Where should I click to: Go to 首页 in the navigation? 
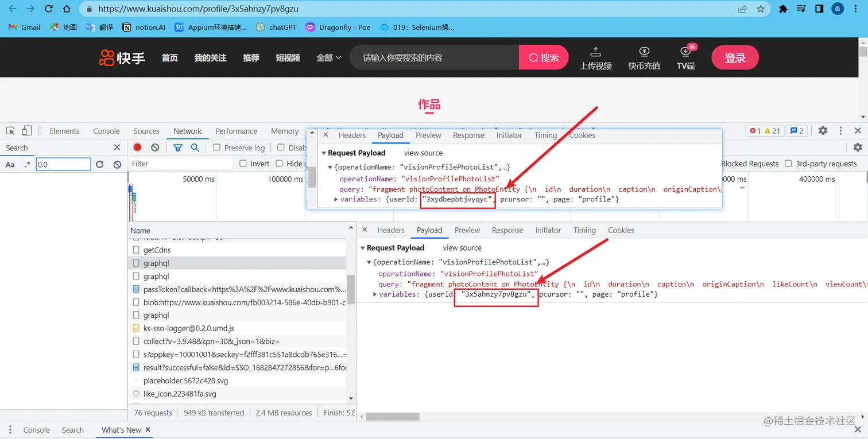click(x=169, y=57)
